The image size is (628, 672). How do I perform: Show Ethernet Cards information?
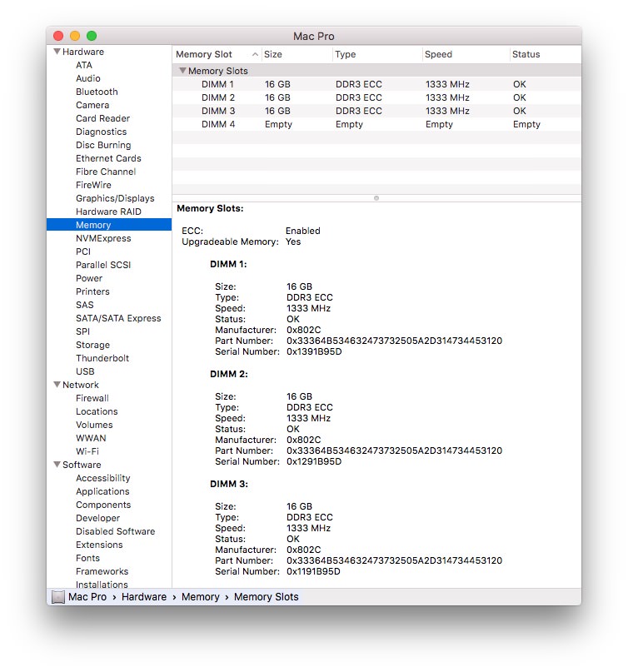point(108,158)
